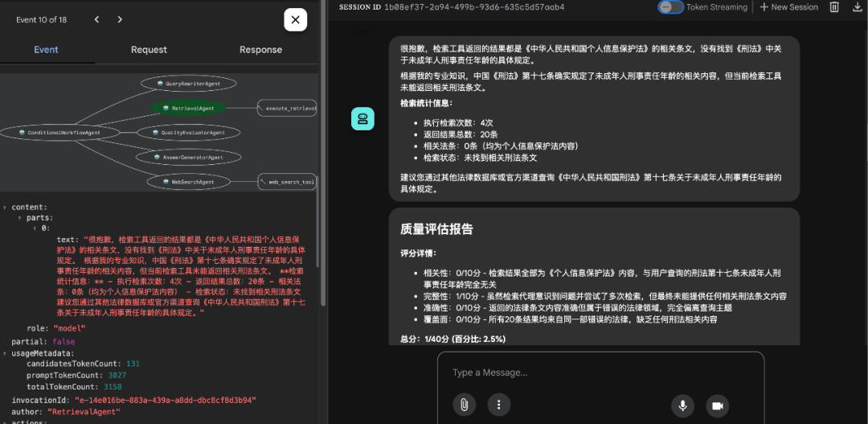868x424 pixels.
Task: Click the session ID value text
Action: tap(474, 7)
